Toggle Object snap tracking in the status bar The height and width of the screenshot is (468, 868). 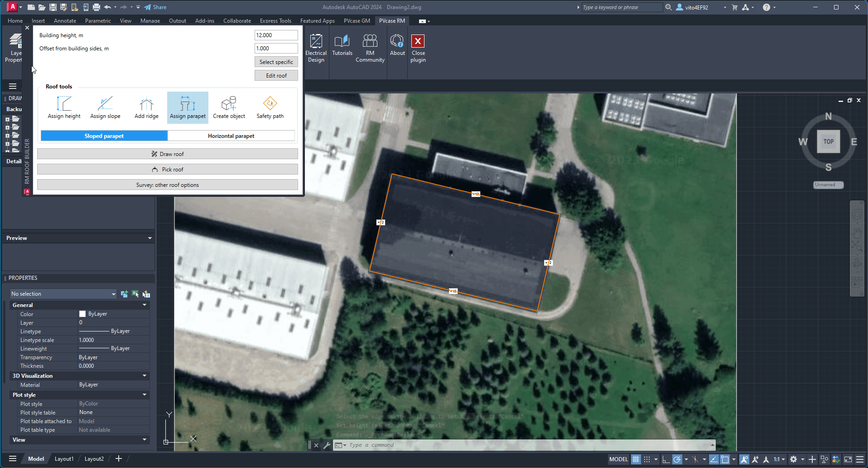(x=714, y=459)
